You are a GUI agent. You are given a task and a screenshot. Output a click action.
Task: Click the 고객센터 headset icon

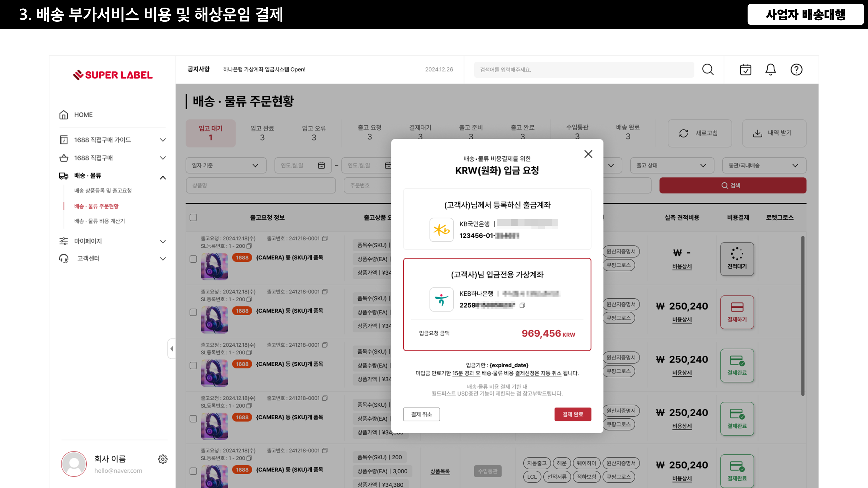point(64,258)
